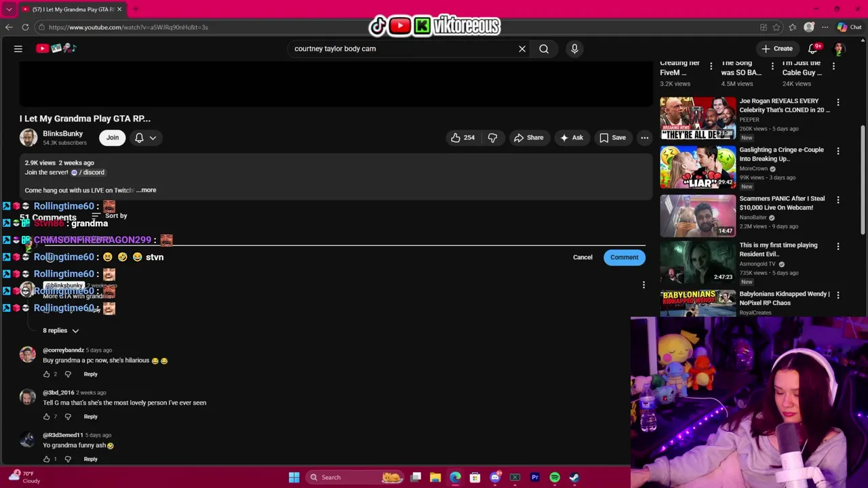Screen dimensions: 868x488
Task: Launch Premiere Pro from the taskbar
Action: coord(535,477)
